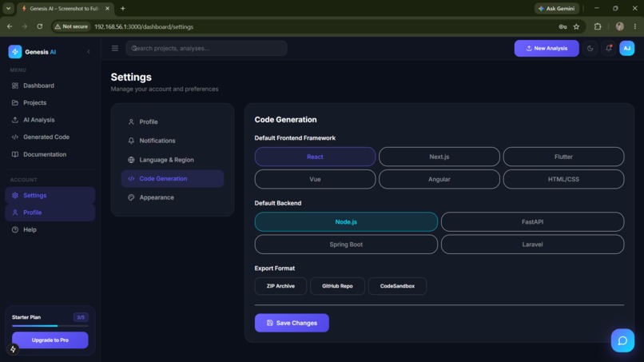The image size is (644, 362).
Task: Click the hamburger menu icon
Action: click(115, 49)
